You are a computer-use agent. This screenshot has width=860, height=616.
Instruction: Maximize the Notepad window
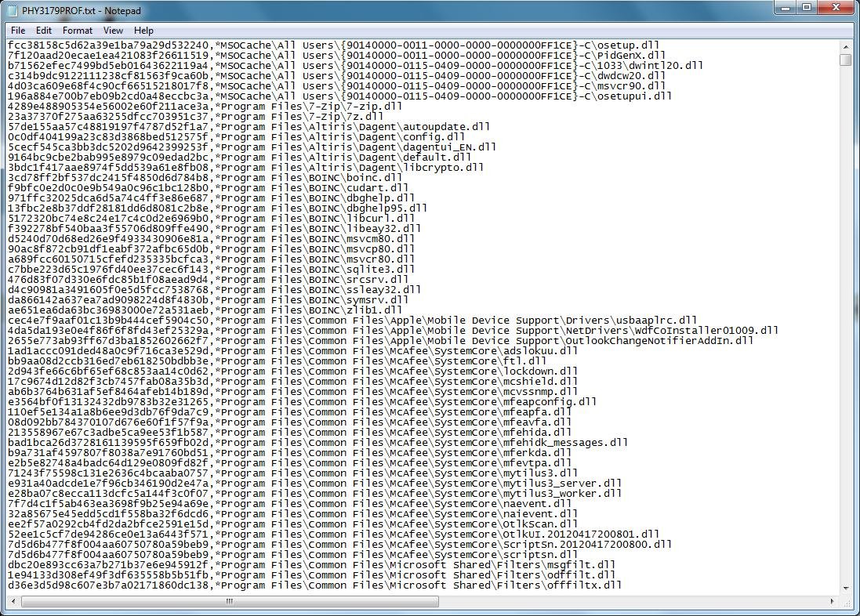coord(805,8)
